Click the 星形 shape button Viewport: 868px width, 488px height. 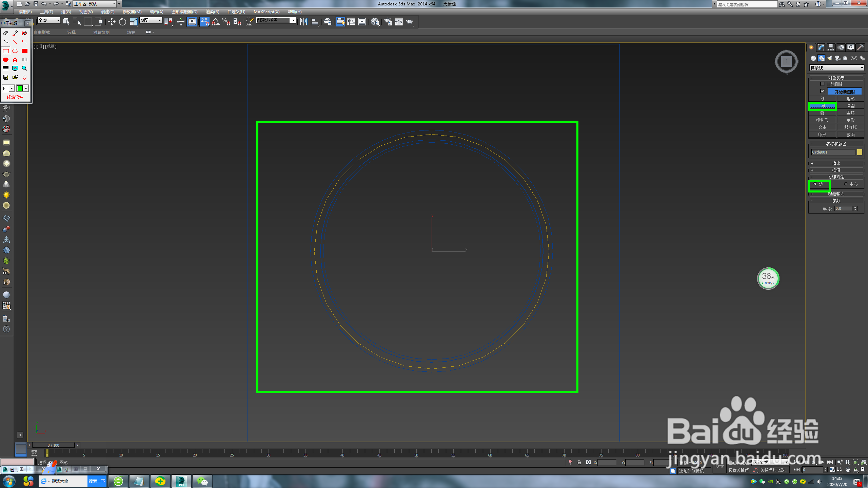click(x=850, y=120)
